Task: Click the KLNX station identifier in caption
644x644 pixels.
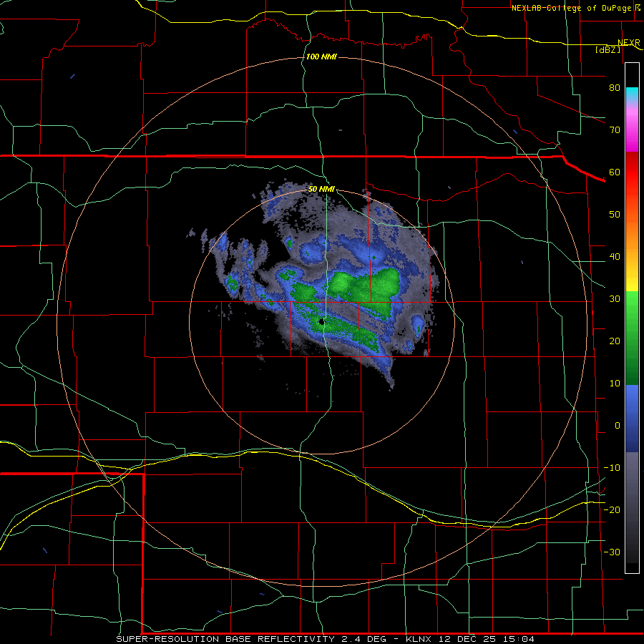Action: pos(419,639)
